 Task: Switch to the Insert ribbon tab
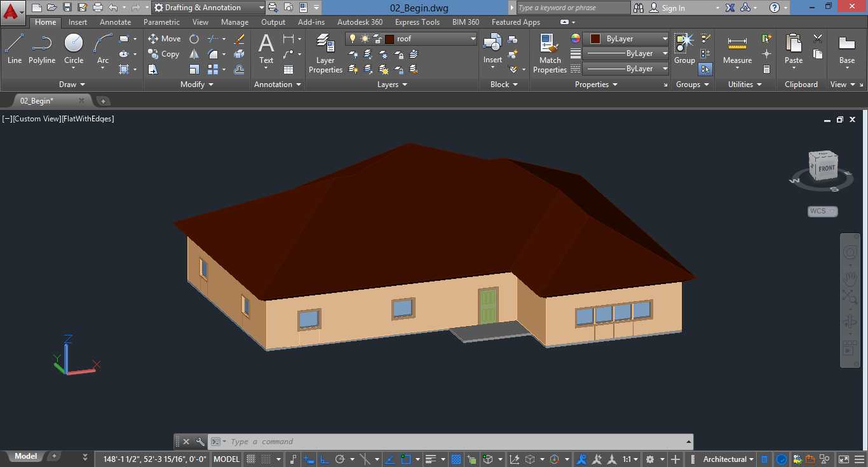tap(78, 22)
